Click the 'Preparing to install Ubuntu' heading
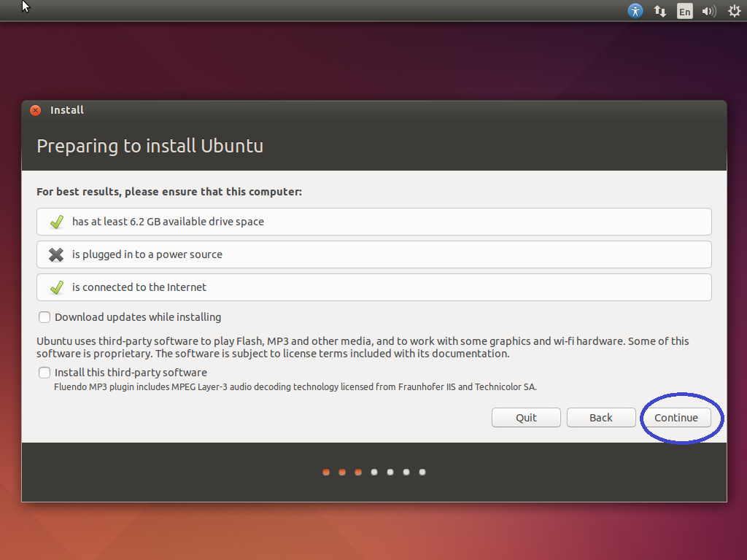This screenshot has width=747, height=560. tap(150, 146)
